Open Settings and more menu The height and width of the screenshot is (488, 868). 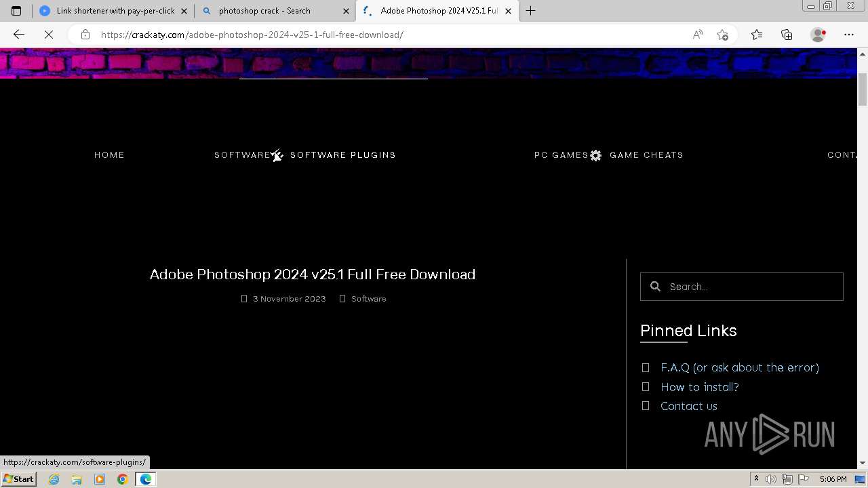tap(849, 35)
